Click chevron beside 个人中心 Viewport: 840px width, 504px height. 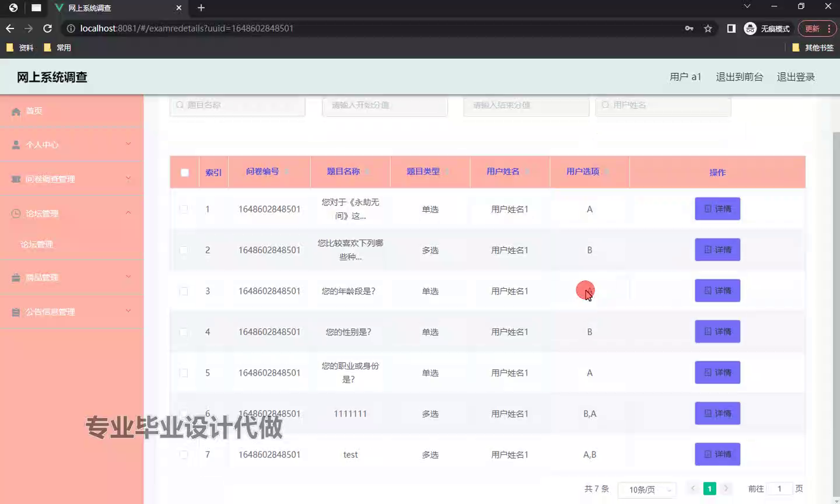tap(128, 144)
